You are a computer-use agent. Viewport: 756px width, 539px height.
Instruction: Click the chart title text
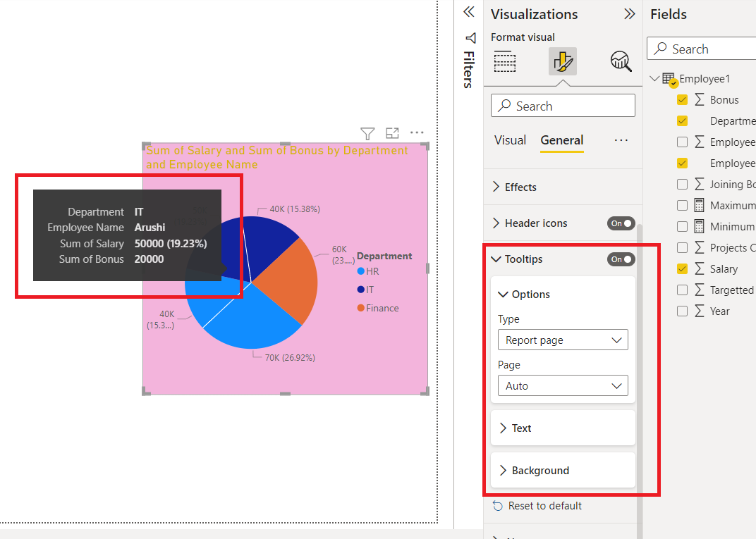coord(276,158)
